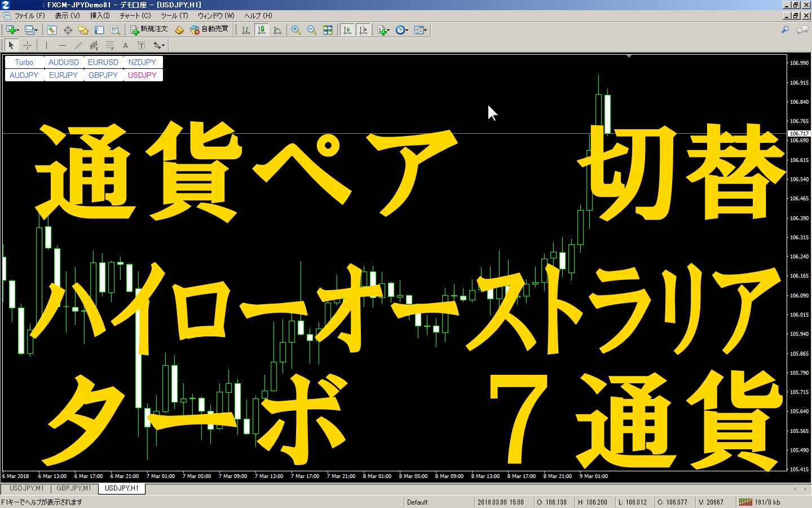Click the 2018.03.08 15:00 status bar date
Viewport: 812px width, 508px height.
pyautogui.click(x=501, y=502)
